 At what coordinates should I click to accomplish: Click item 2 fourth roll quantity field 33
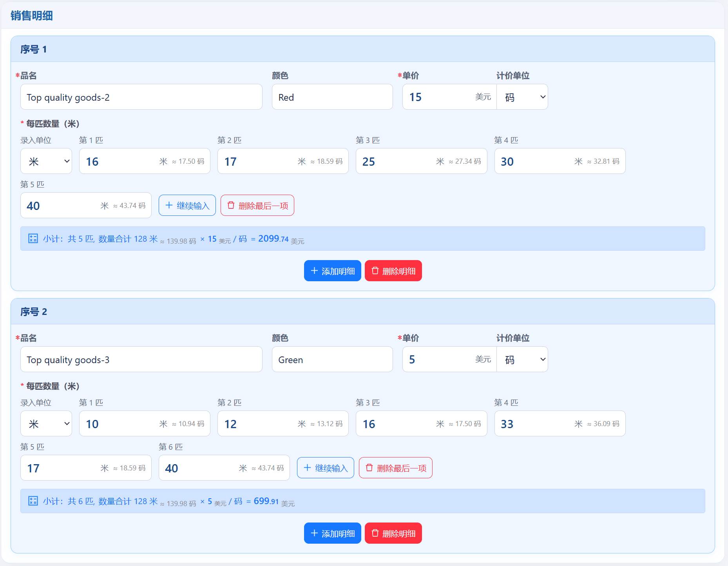click(560, 423)
